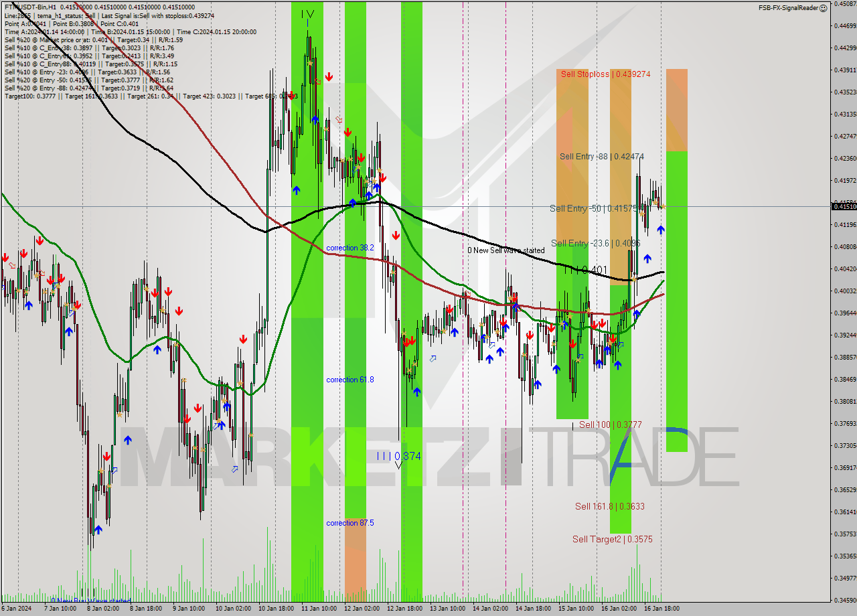
Task: Click the current price tag 0.4151 on axis
Action: pos(844,206)
